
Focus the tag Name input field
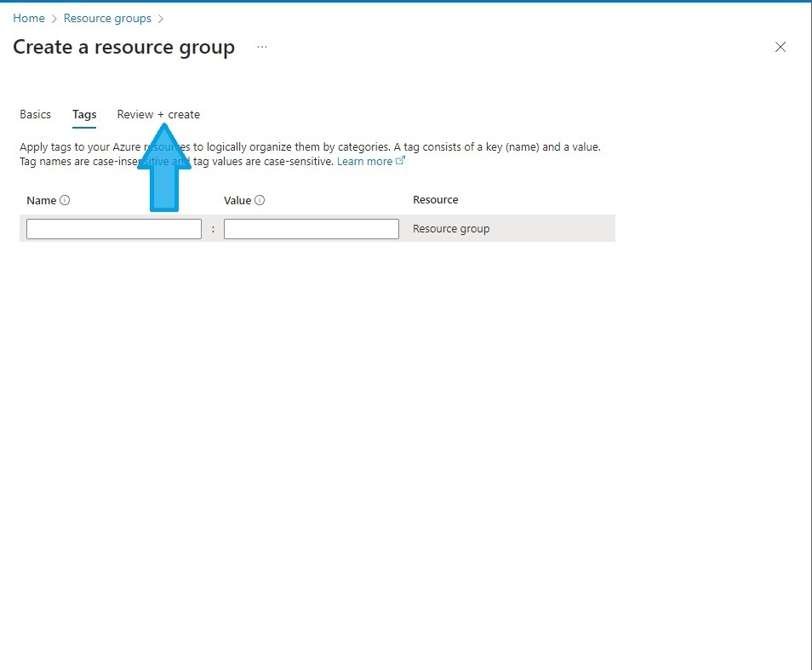coord(114,229)
